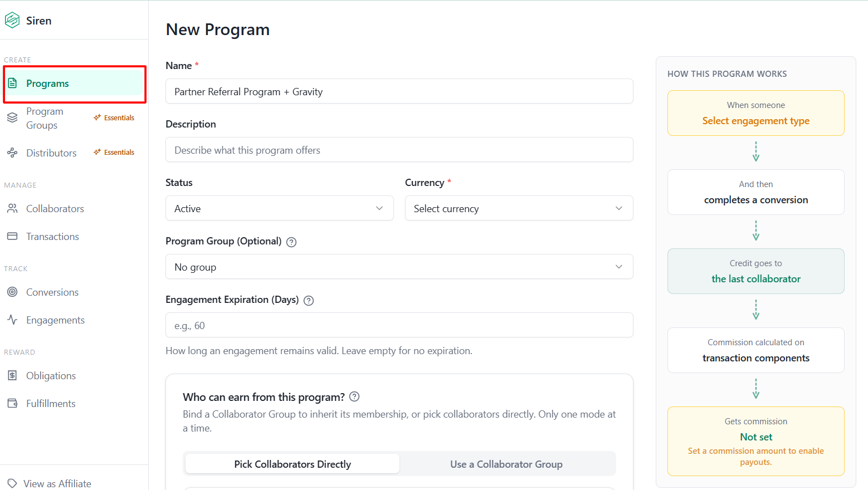
Task: Click the Describe what this program offers field
Action: (x=399, y=150)
